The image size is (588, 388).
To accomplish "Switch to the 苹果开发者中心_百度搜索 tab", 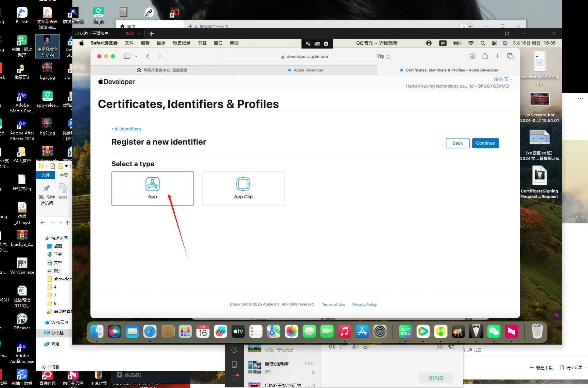I will [x=162, y=70].
